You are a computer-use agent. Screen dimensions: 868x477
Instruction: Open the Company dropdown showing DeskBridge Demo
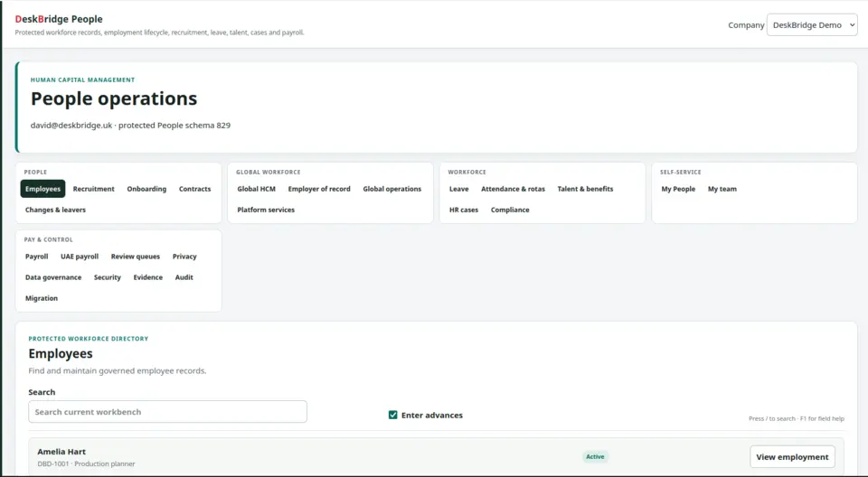pos(812,25)
